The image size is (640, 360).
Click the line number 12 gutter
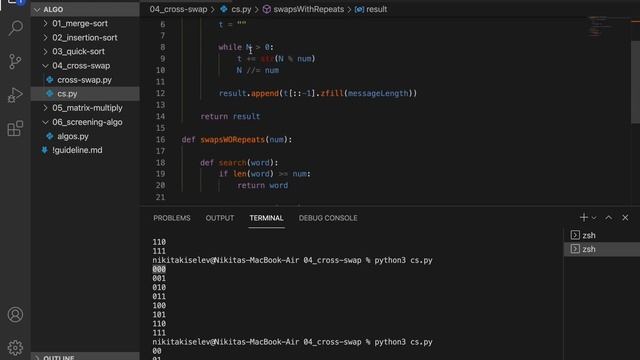pos(160,93)
